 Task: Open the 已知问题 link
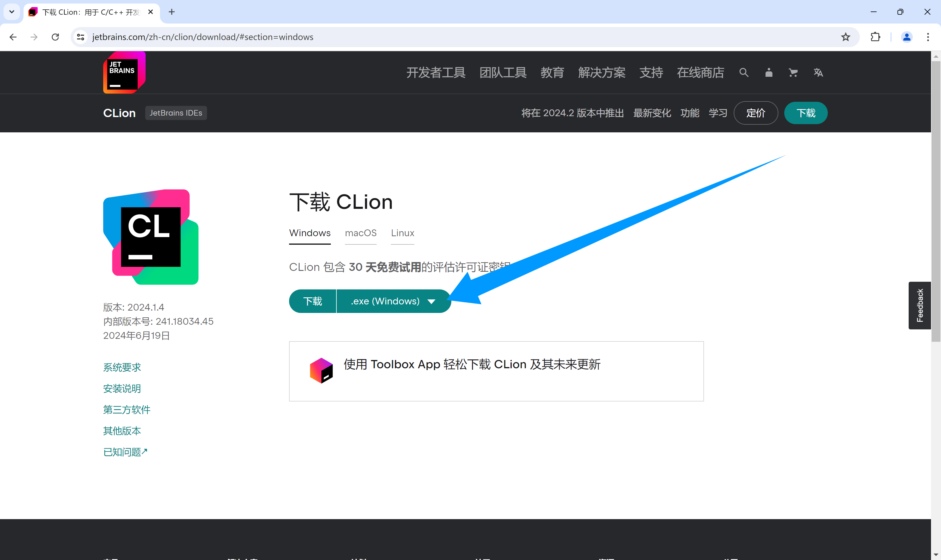tap(125, 452)
